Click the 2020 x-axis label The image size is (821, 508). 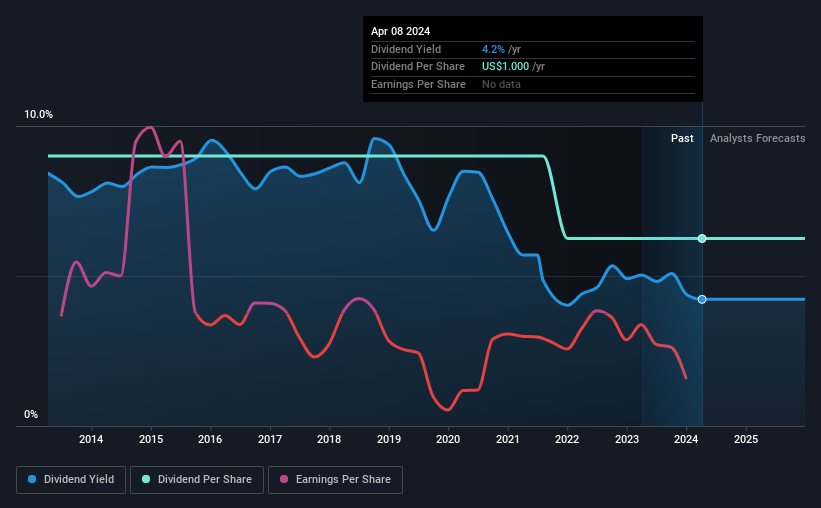[x=448, y=439]
